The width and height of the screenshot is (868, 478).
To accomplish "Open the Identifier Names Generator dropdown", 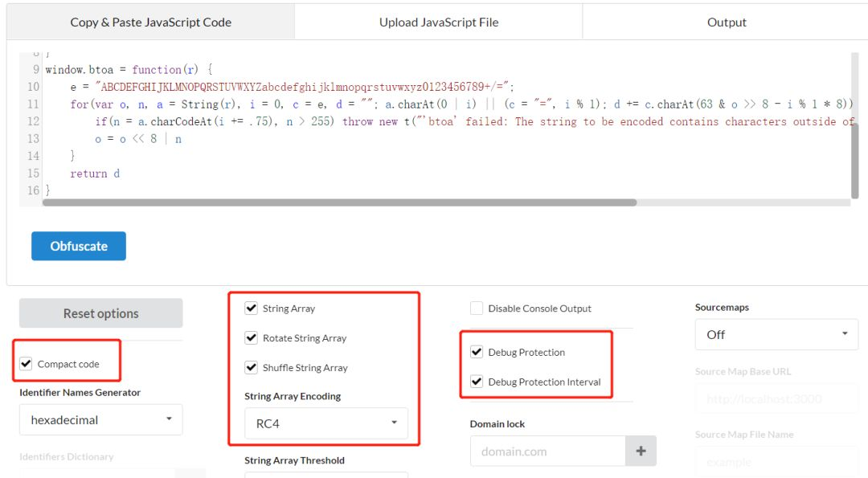I will (100, 419).
